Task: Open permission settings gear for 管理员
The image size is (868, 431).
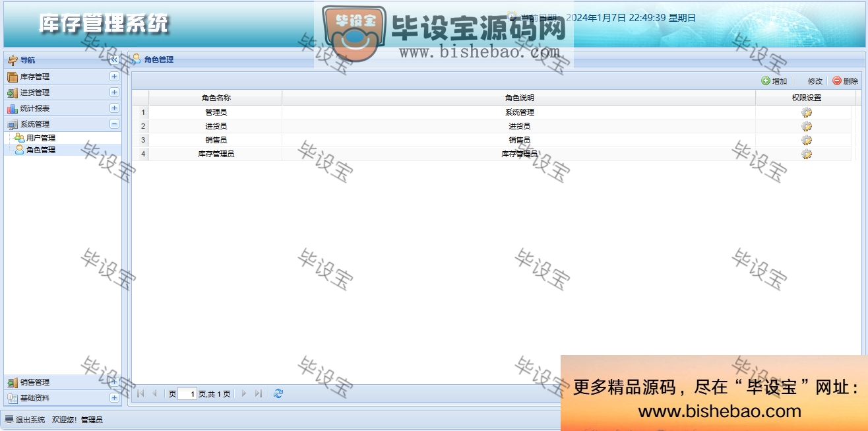Action: [x=806, y=112]
